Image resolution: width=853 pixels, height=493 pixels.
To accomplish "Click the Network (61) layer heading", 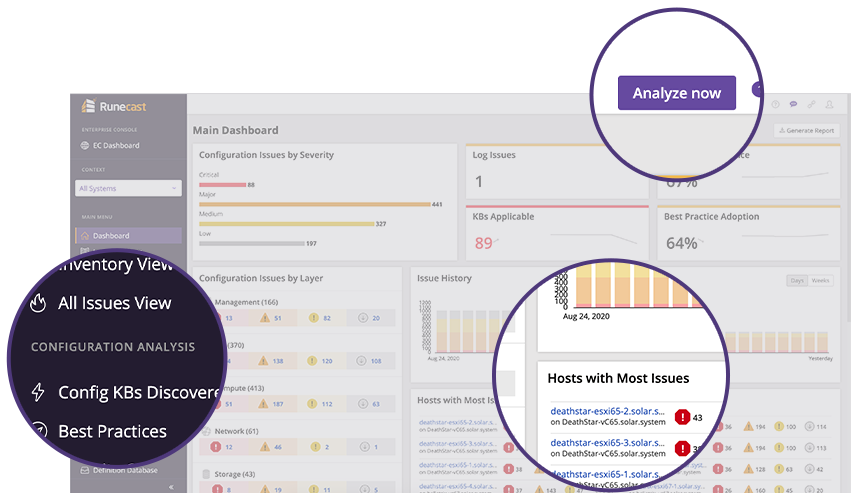I will [x=237, y=431].
